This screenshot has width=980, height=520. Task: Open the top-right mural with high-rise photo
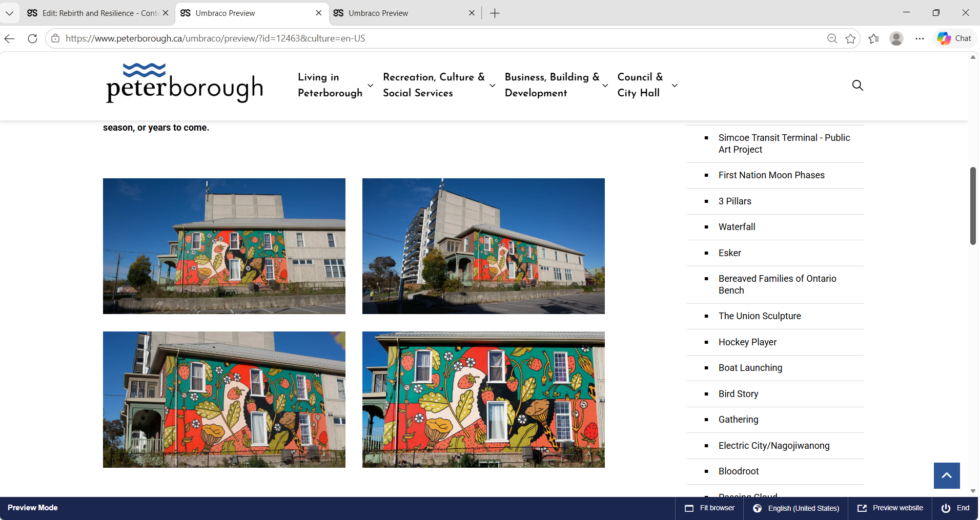pyautogui.click(x=483, y=246)
